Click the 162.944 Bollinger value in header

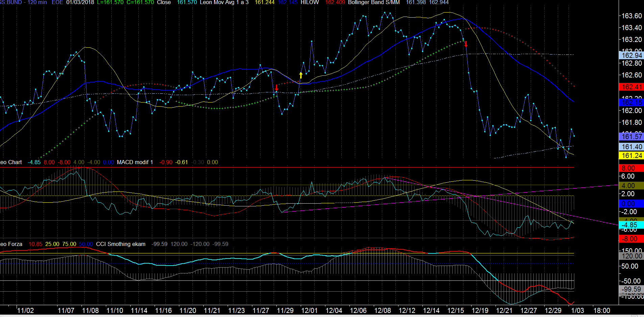439,2
